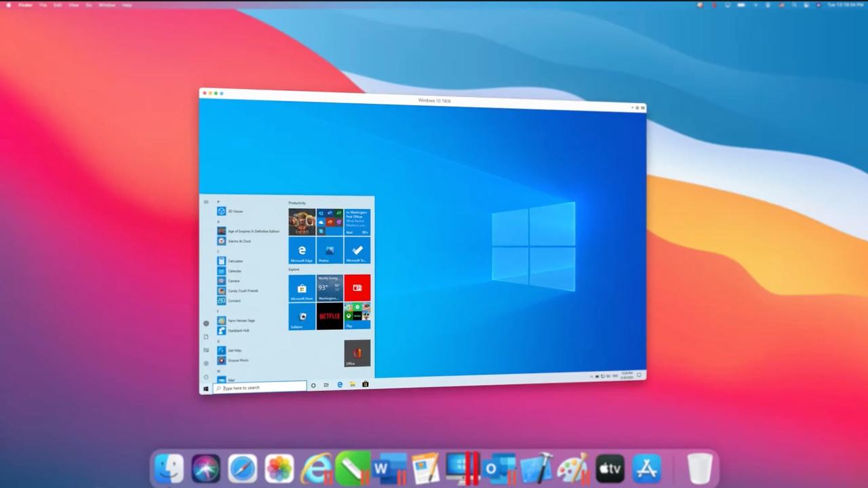Open the Age of Empires tile
Viewport: 868px width, 488px height.
[302, 222]
